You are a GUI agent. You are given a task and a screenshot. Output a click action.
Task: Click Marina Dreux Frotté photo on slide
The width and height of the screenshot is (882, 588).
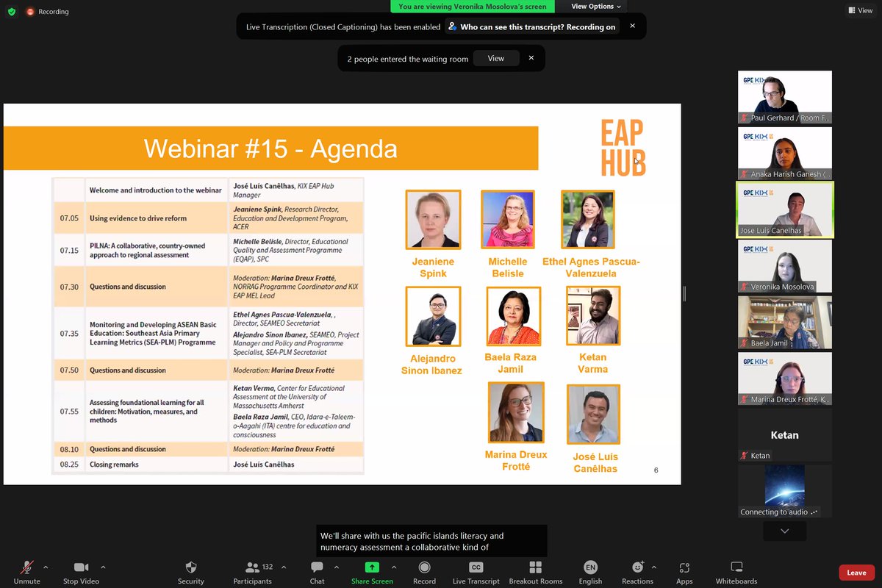click(516, 412)
